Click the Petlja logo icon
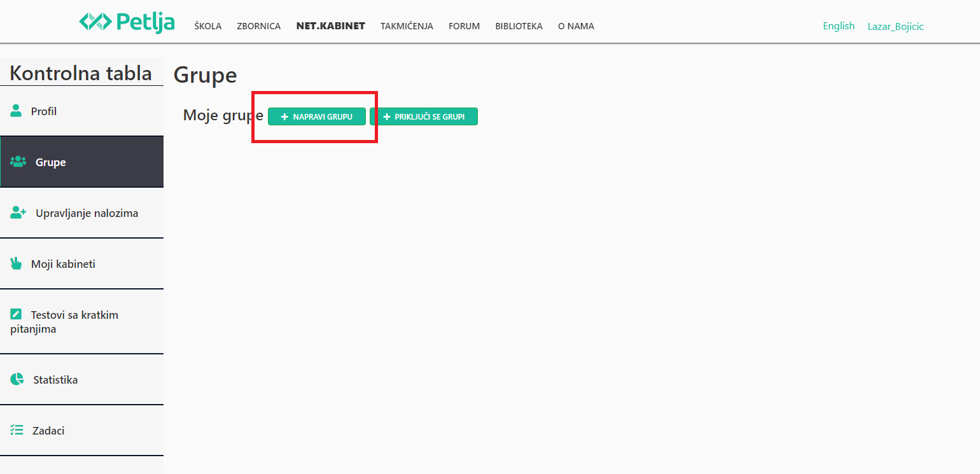Viewport: 980px width, 474px height. [x=95, y=22]
